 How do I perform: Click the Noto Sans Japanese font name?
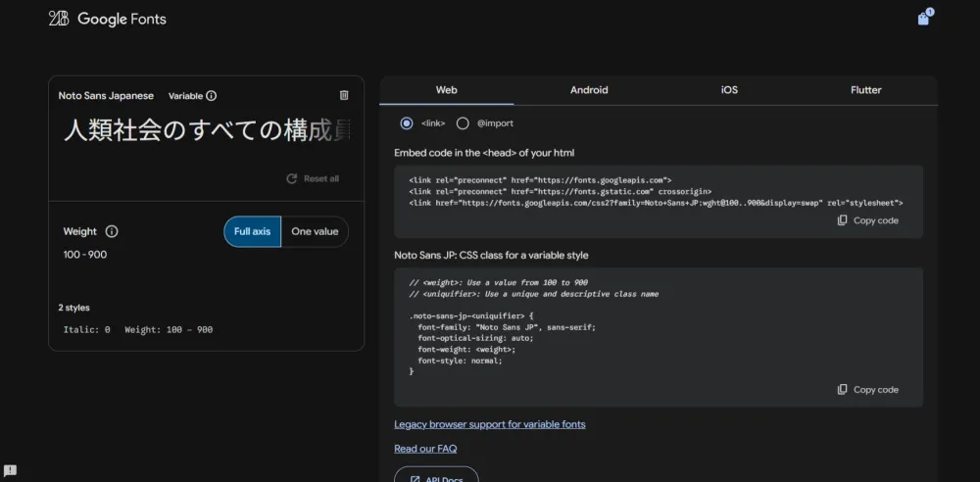pyautogui.click(x=106, y=96)
